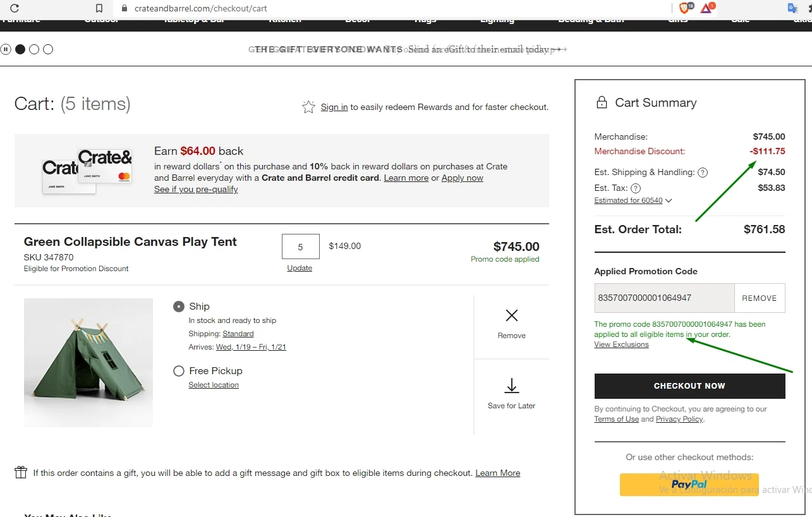Open the Brave Rewards triangle icon
Image resolution: width=812 pixels, height=517 pixels.
coord(707,8)
